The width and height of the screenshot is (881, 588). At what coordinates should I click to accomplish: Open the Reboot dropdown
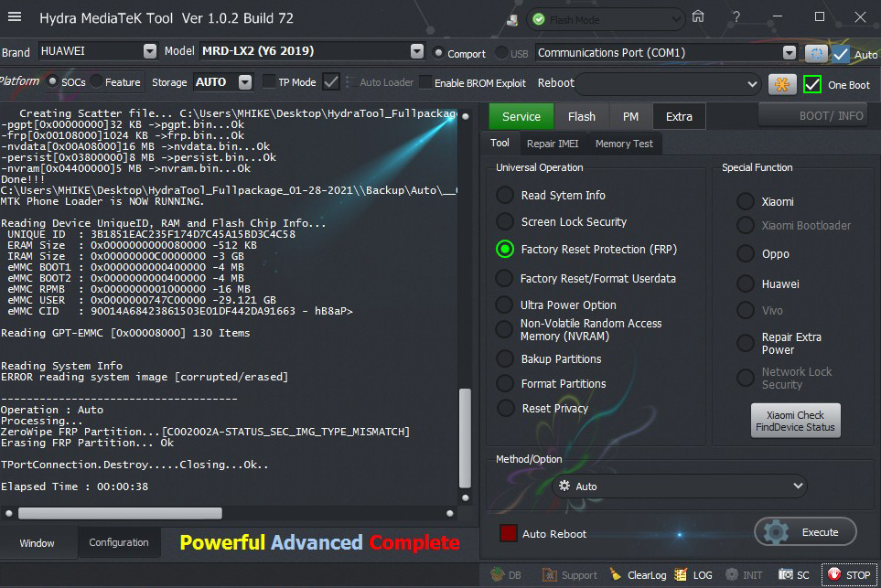752,84
